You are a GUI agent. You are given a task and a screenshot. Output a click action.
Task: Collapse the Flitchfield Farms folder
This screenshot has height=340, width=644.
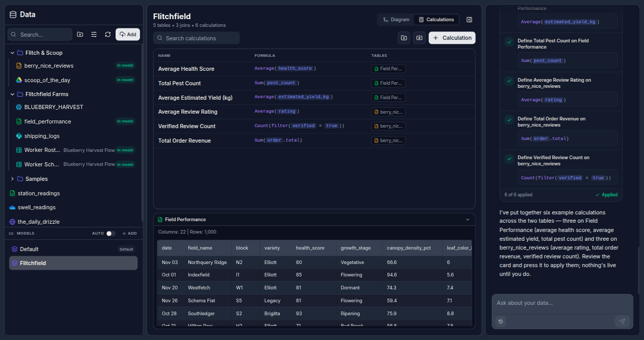point(12,94)
